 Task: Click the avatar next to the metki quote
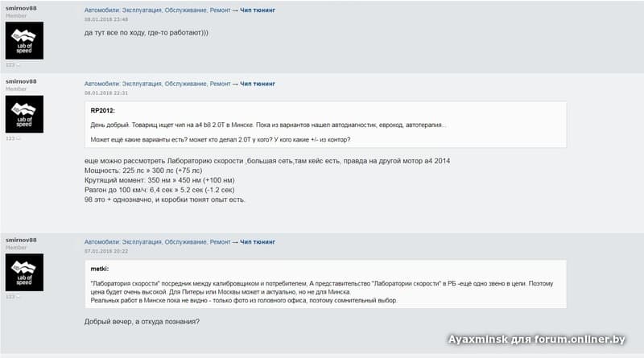[24, 272]
